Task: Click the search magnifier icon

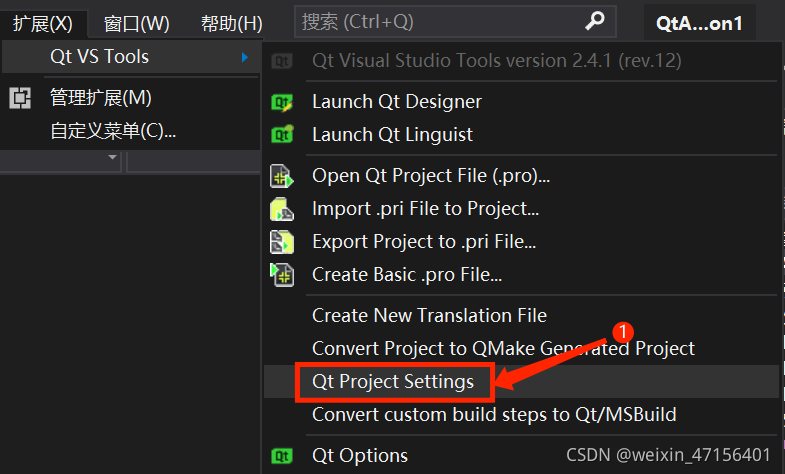Action: 595,21
